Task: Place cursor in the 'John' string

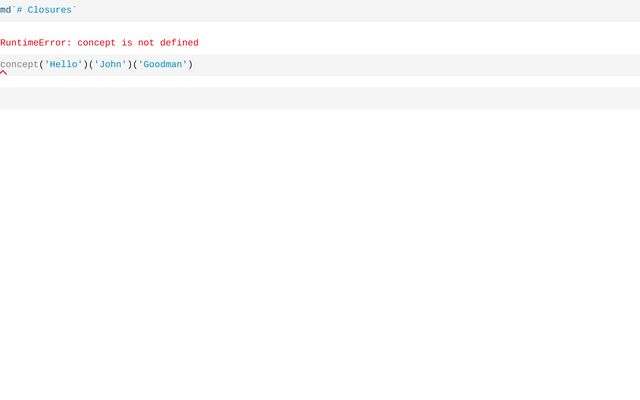Action: point(110,65)
